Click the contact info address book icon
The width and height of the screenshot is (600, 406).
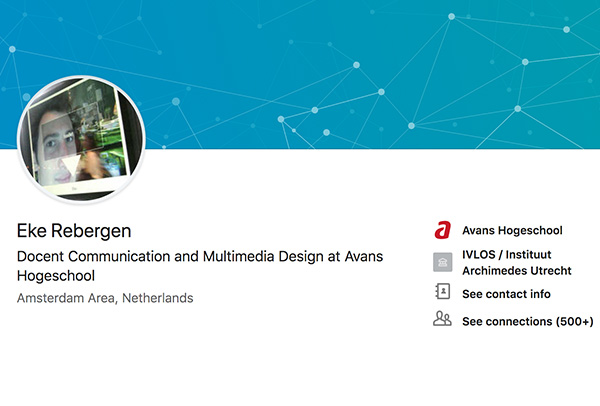pos(443,292)
